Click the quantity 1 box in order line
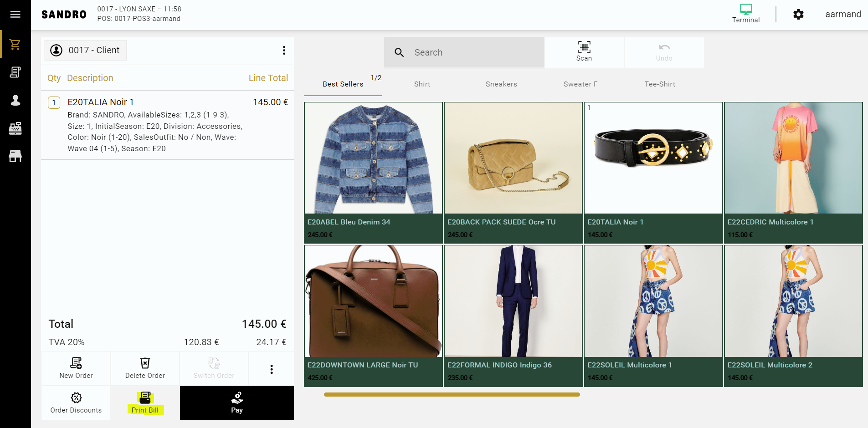Screen dimensions: 868x428 click(x=54, y=102)
